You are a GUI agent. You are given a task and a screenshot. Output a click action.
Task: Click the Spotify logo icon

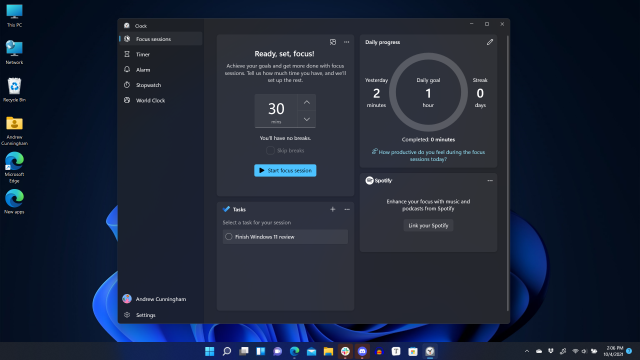369,180
